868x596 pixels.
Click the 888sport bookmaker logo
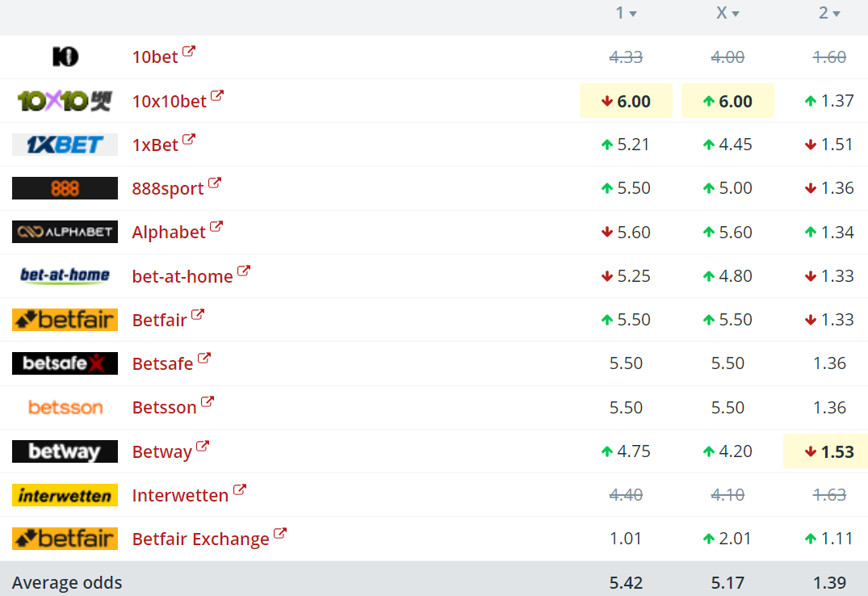coord(65,188)
